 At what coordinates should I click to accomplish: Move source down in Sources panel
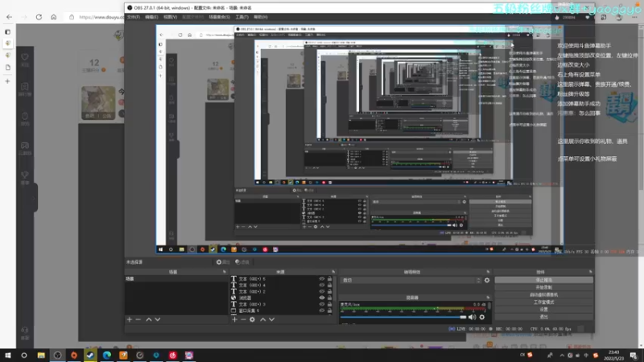(272, 319)
